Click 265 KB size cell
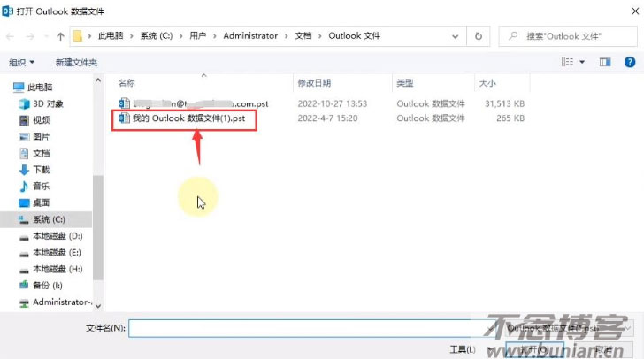The width and height of the screenshot is (644, 359). [x=510, y=118]
